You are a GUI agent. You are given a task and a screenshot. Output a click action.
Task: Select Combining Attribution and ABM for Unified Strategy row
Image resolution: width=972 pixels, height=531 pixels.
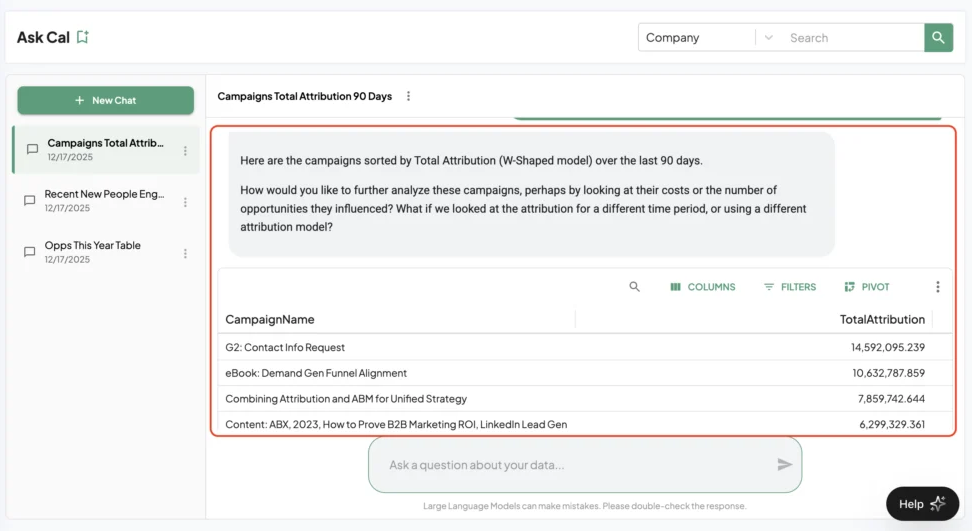(x=585, y=398)
